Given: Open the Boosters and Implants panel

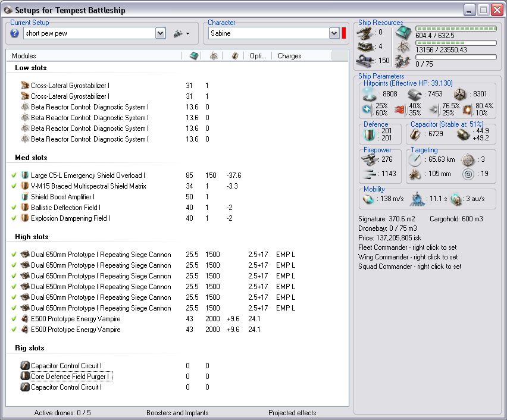Looking at the screenshot, I should (177, 412).
